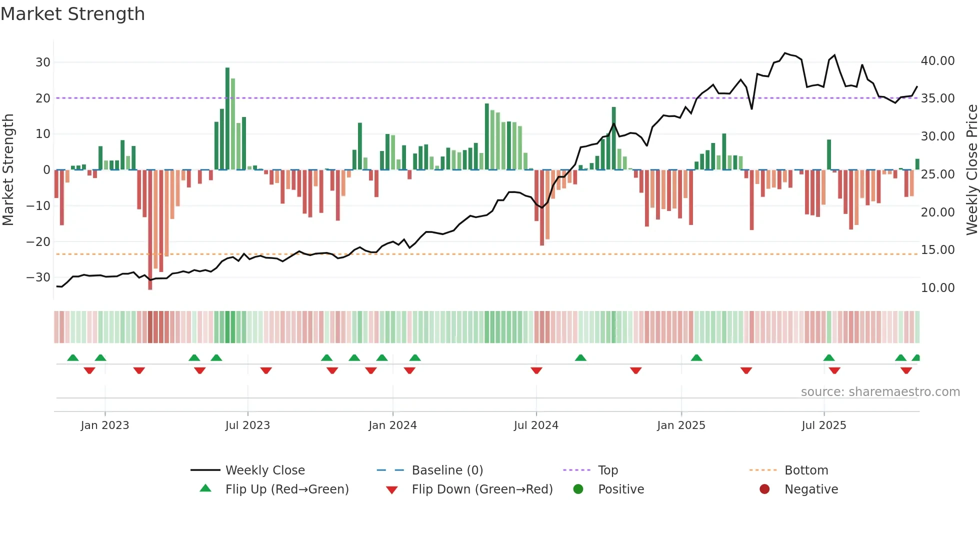Click the Weekly Close Price right axis title
The width and height of the screenshot is (980, 551).
(971, 170)
